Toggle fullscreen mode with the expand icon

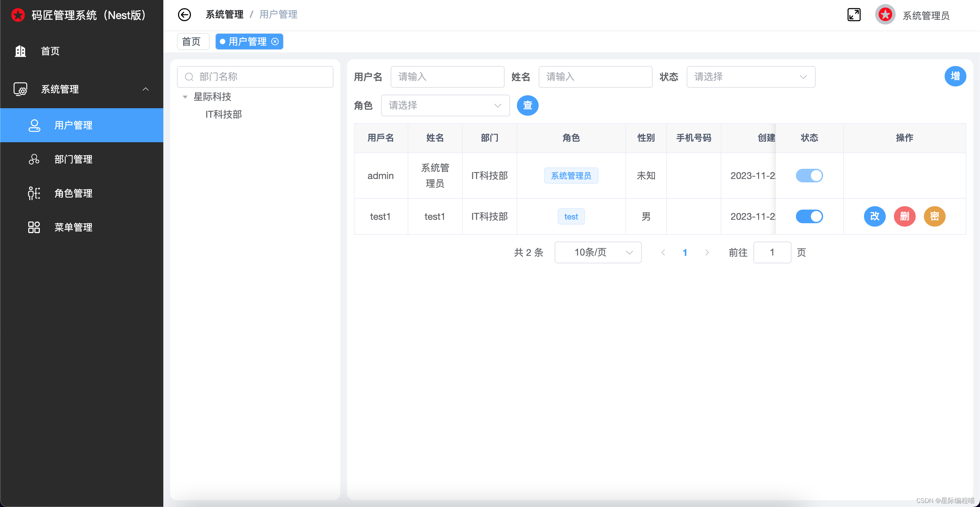(854, 14)
